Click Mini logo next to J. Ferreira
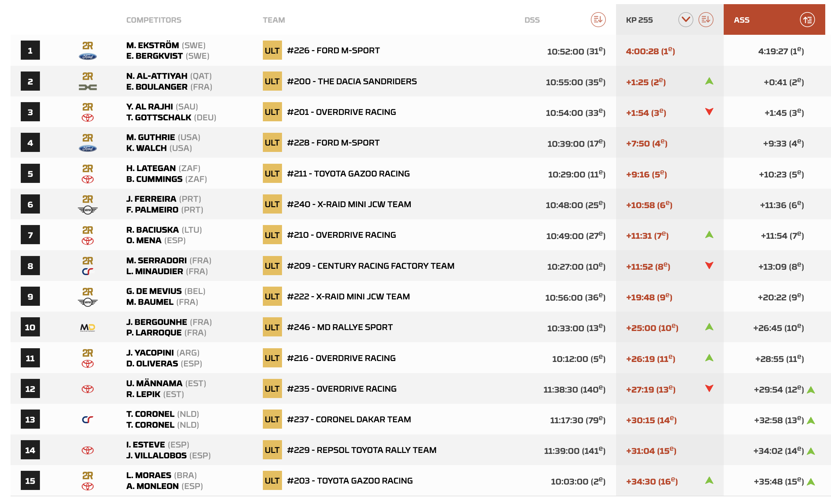 (88, 210)
